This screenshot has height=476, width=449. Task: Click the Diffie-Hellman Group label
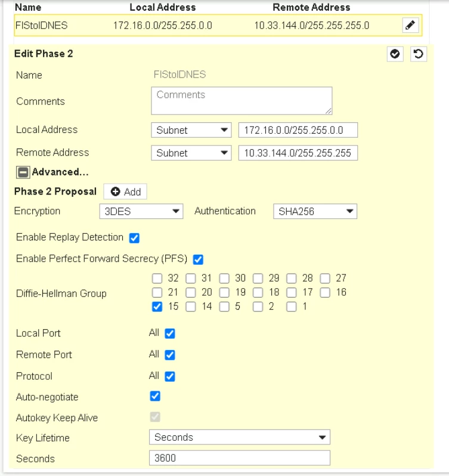(61, 293)
